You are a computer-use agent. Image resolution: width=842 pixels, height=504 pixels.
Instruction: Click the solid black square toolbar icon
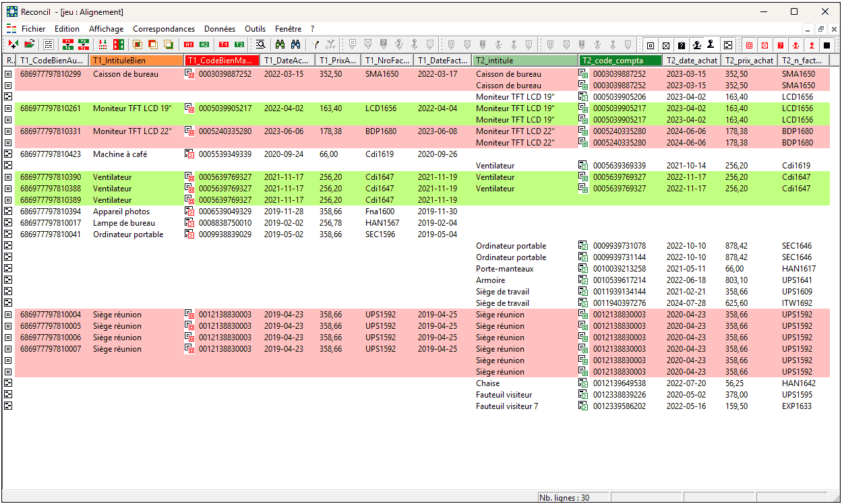pos(826,45)
